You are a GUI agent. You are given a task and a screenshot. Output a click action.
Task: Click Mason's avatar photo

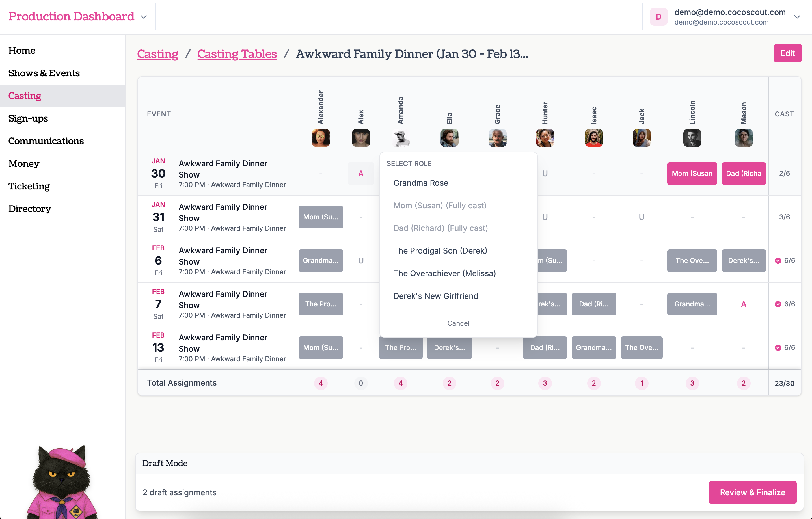coord(743,138)
